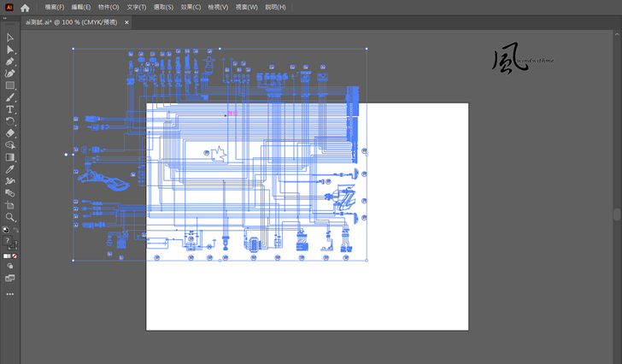Screen dimensions: 622x364
Task: Select the Rotate tool
Action: tap(10, 121)
